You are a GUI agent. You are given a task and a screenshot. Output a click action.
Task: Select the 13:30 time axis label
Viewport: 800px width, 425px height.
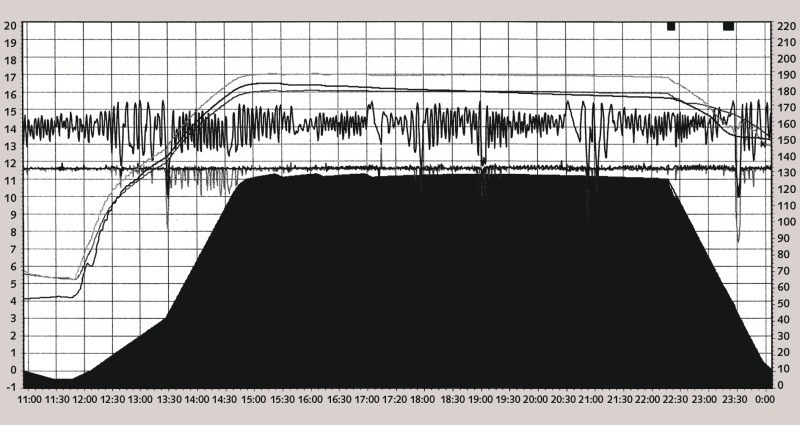[x=170, y=399]
